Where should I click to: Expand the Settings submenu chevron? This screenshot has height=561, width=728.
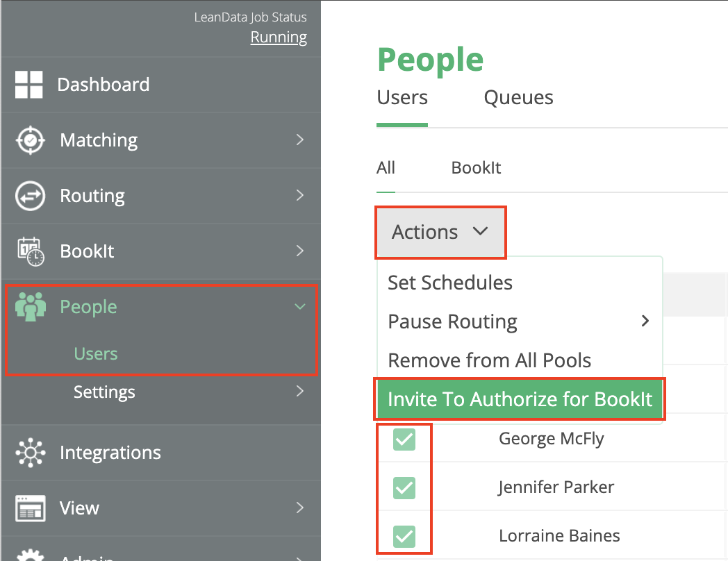click(x=300, y=392)
